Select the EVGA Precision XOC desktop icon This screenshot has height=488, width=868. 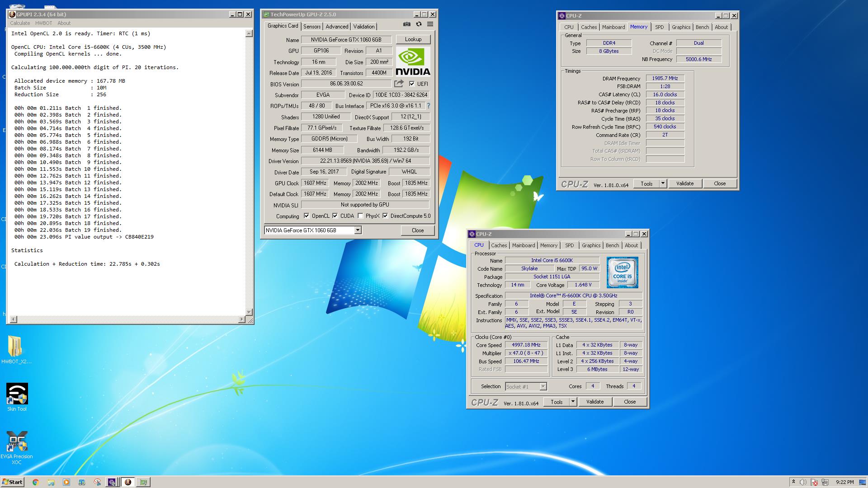point(17,448)
